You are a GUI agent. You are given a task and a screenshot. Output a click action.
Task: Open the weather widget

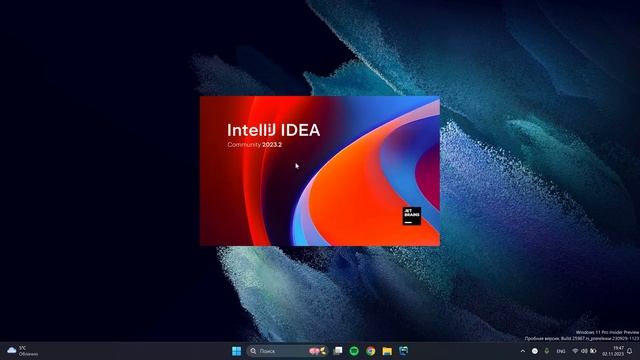click(23, 351)
